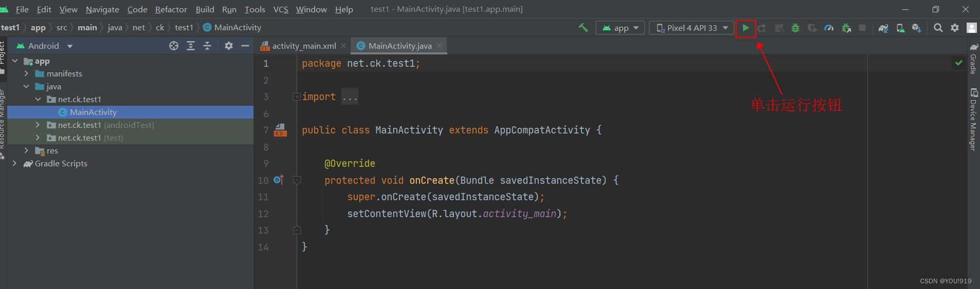Viewport: 980px width, 289px height.
Task: Click the Stop square icon
Action: pos(862,28)
